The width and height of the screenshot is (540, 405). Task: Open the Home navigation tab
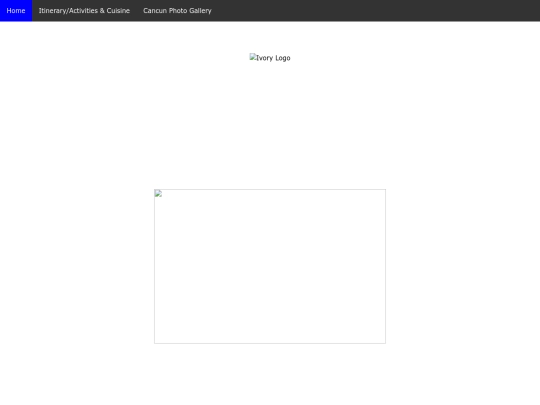click(16, 11)
